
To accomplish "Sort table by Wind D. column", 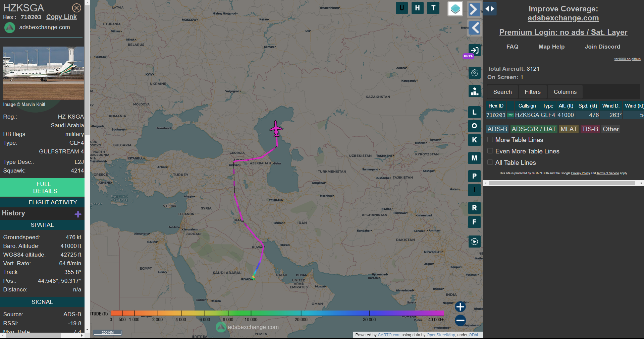I will (611, 106).
